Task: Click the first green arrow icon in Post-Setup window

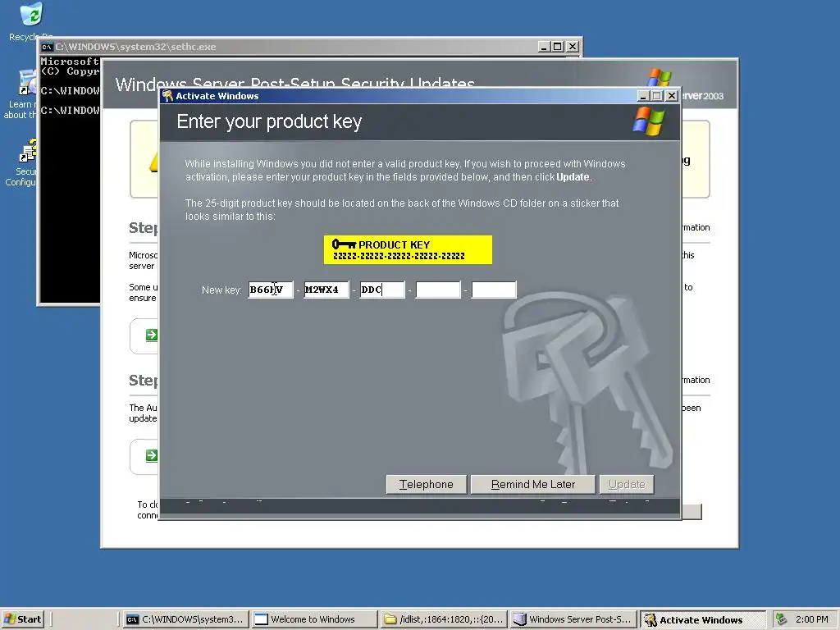Action: click(152, 335)
